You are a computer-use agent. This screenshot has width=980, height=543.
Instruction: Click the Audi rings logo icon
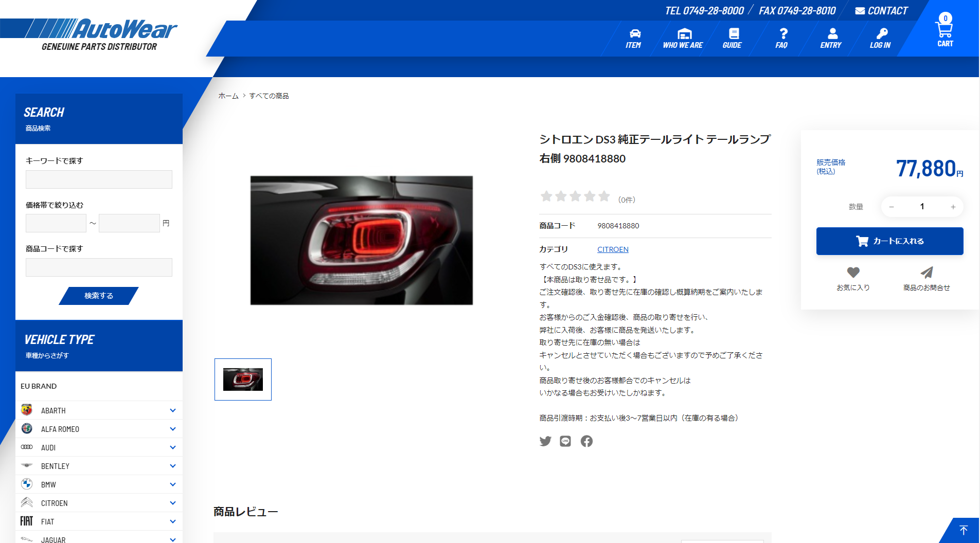[x=27, y=447]
